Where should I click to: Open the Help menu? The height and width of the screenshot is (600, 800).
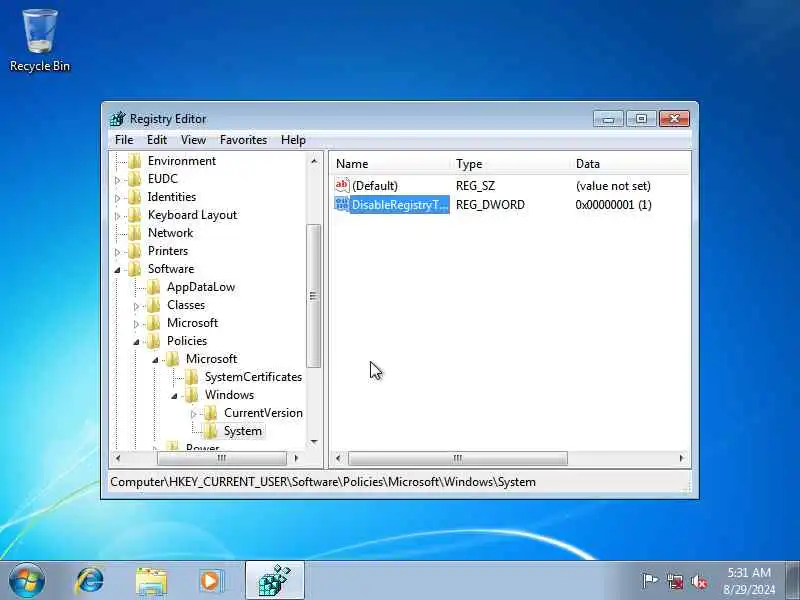(293, 140)
